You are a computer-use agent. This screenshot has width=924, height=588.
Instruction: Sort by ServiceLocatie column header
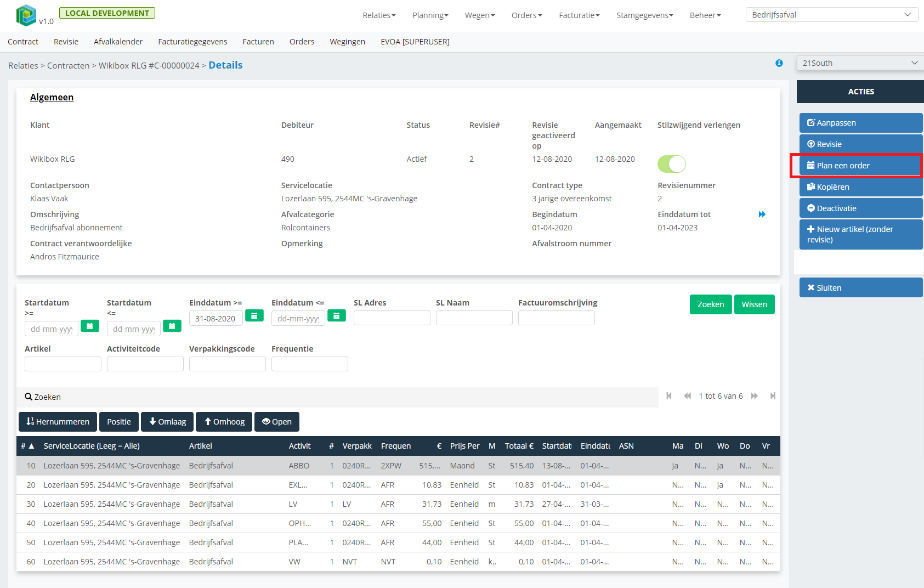[92, 446]
